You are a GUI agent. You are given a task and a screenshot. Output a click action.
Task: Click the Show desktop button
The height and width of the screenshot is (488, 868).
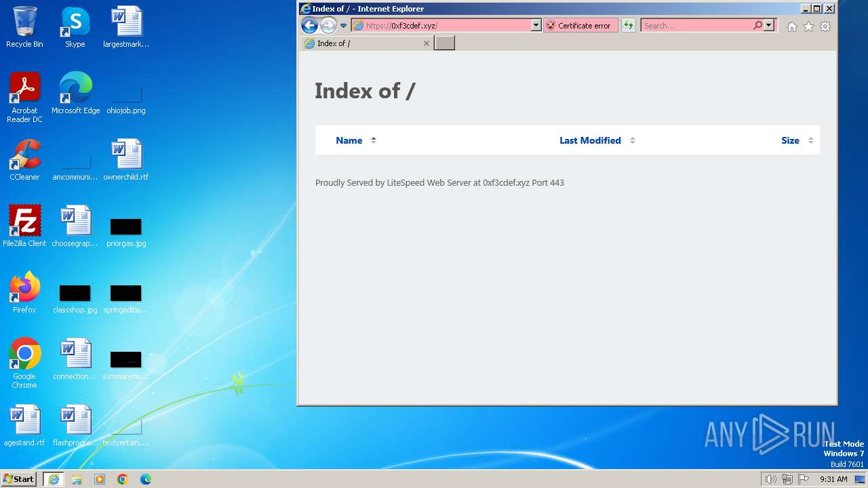861,479
